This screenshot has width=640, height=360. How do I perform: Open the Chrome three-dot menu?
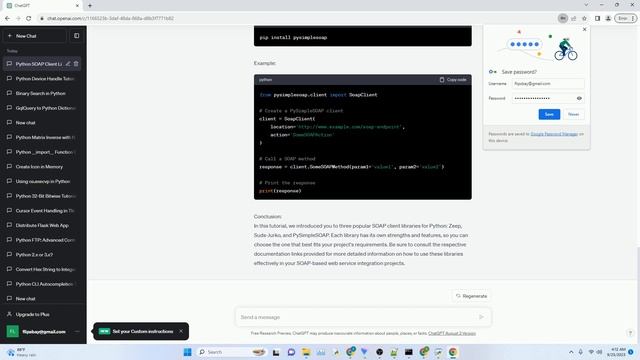pyautogui.click(x=633, y=18)
